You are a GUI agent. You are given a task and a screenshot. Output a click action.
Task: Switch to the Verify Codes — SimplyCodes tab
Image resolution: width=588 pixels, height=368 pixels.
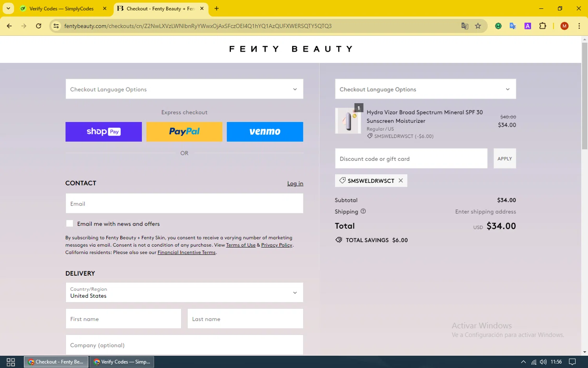pyautogui.click(x=62, y=9)
